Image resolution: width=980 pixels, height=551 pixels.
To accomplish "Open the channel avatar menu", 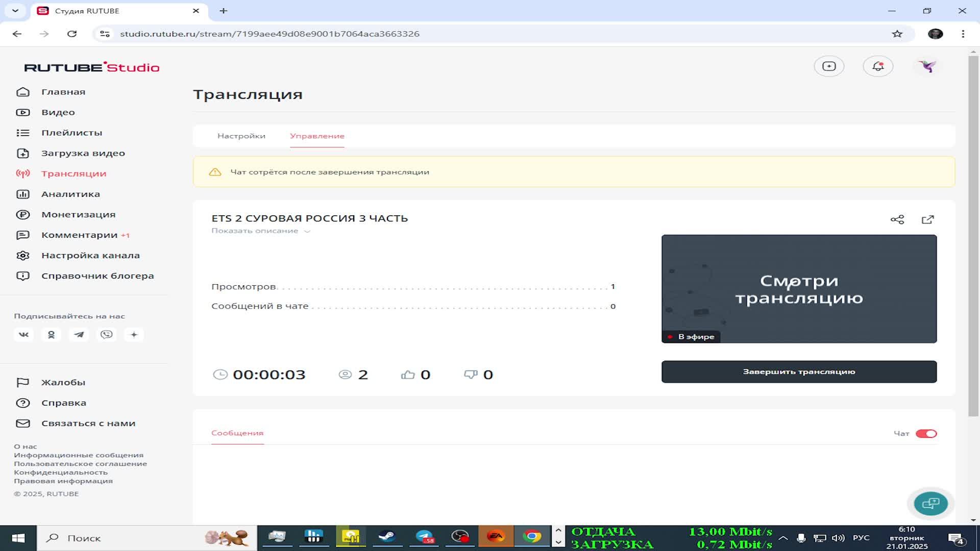I will click(x=927, y=66).
